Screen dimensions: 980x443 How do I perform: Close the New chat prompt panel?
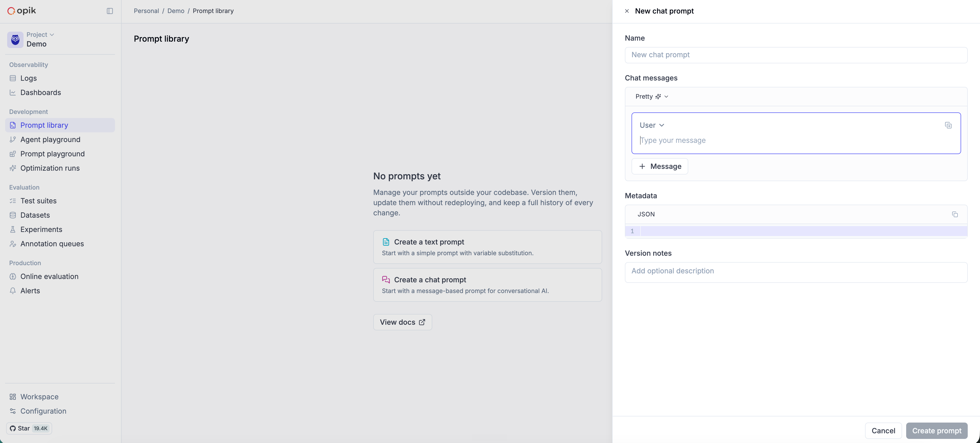click(627, 11)
